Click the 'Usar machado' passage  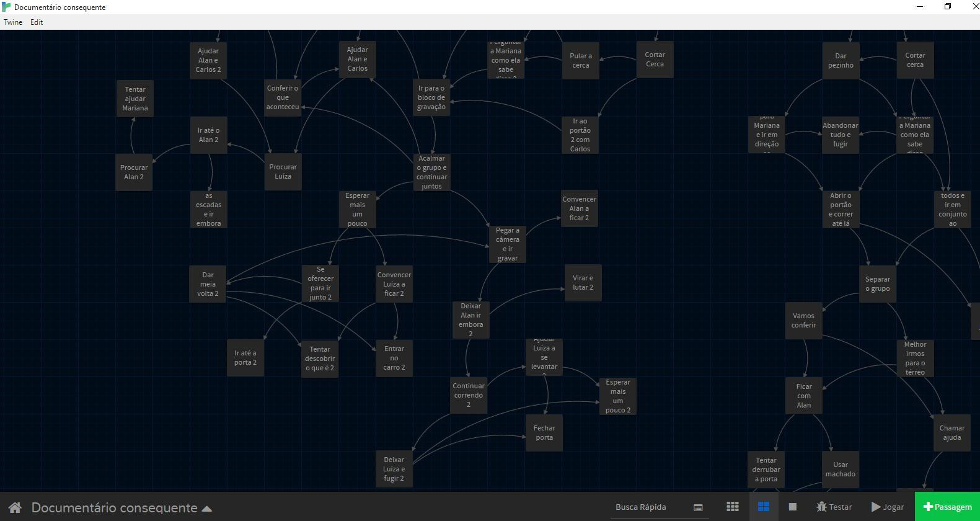pyautogui.click(x=841, y=470)
